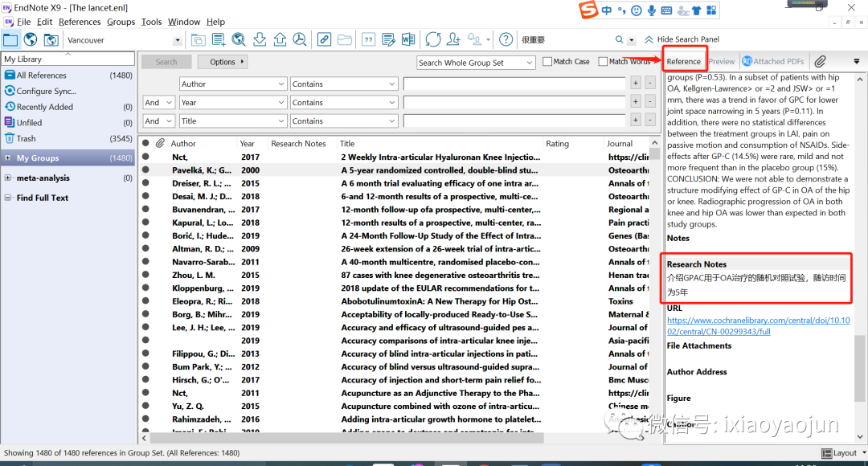Click the Quick Search magnifier icon

point(619,40)
